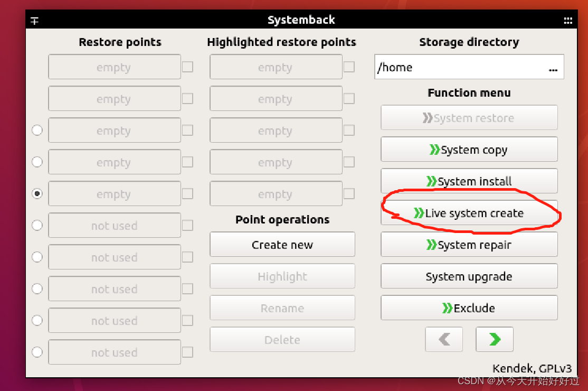Click the first highlighted restore point name field
The image size is (588, 391).
[x=276, y=67]
